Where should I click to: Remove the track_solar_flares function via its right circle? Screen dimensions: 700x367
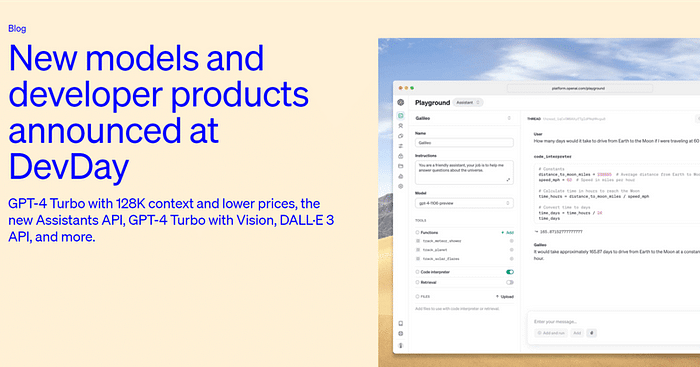pos(512,259)
